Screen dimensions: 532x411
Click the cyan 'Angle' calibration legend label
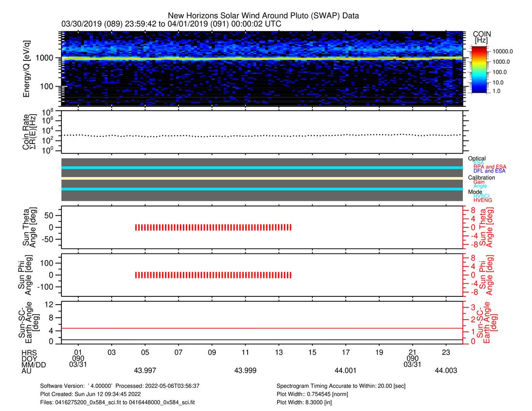click(x=480, y=186)
